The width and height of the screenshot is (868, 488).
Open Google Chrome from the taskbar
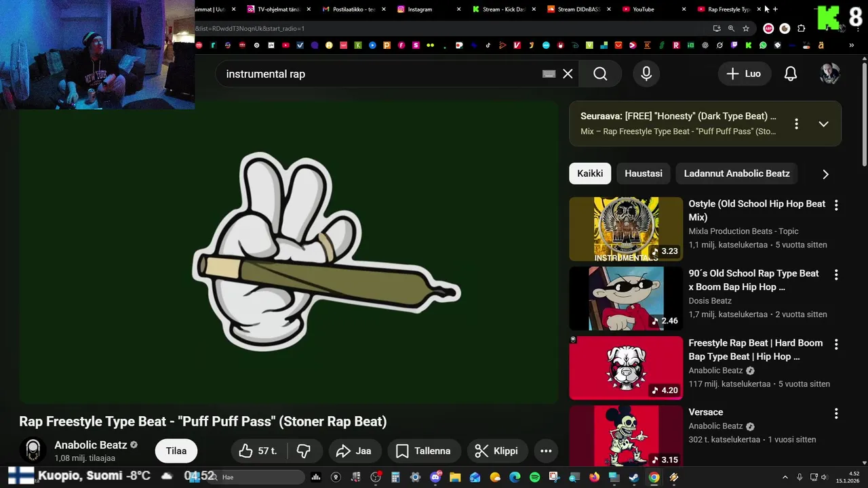click(x=654, y=477)
